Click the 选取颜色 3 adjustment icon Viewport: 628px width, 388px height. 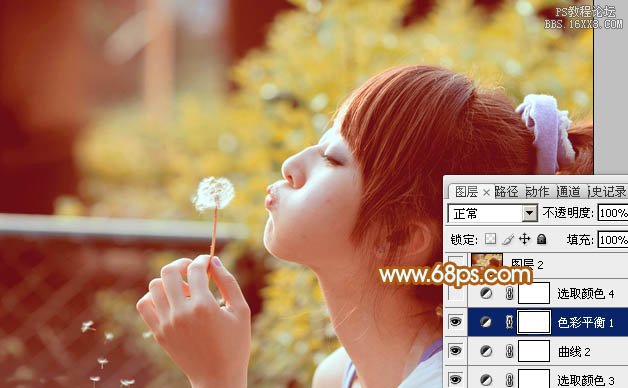(x=486, y=379)
